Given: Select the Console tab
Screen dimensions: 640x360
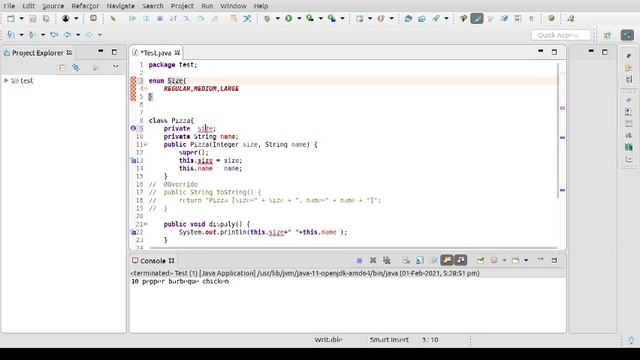Looking at the screenshot, I should (153, 260).
